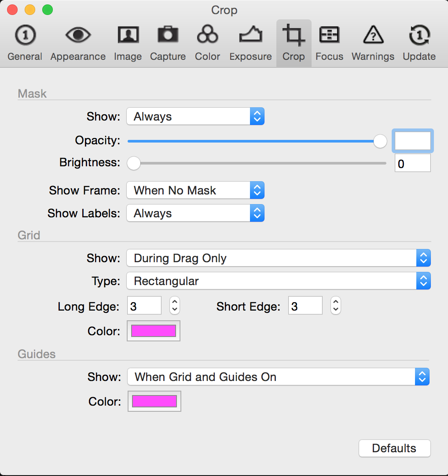Open the Update preferences tab
448x476 pixels.
(419, 43)
